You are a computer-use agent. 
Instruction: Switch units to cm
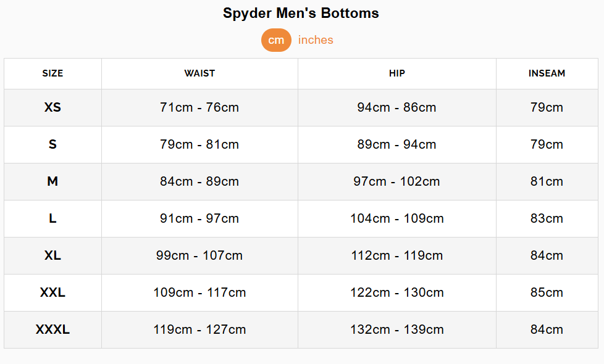point(276,40)
